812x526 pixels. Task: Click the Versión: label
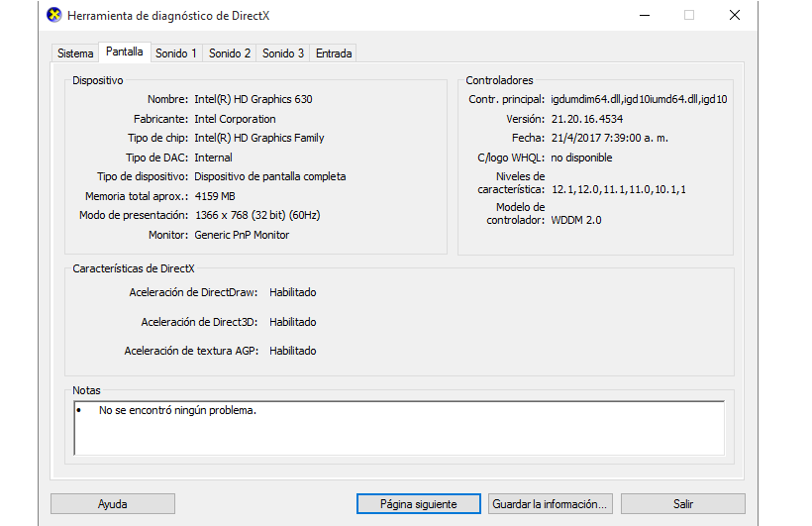525,119
